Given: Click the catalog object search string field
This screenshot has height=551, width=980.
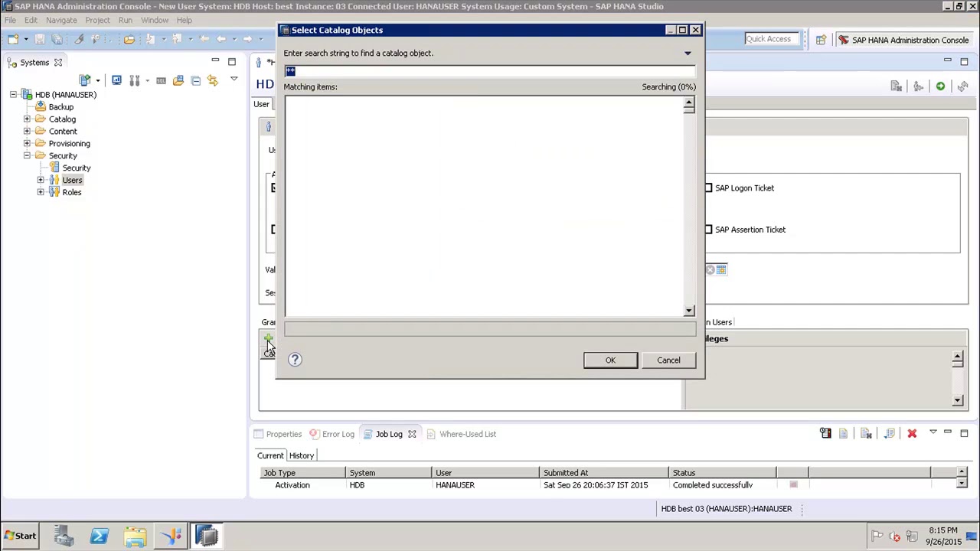Looking at the screenshot, I should click(490, 71).
